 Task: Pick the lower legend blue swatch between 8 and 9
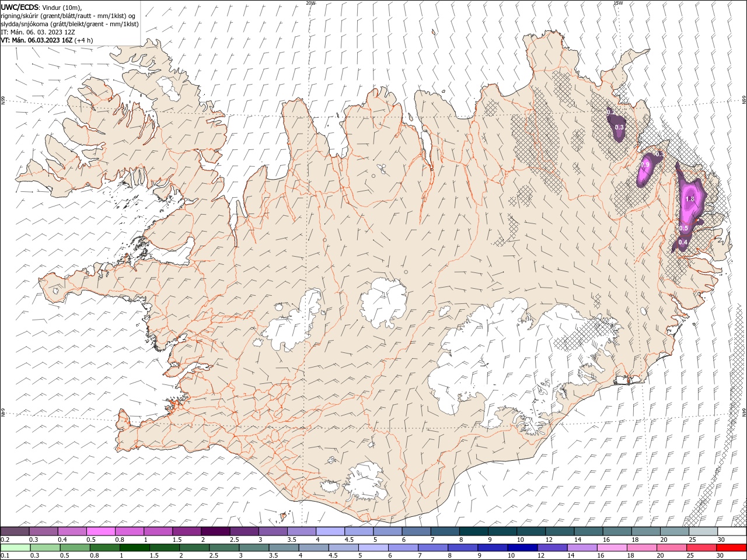(462, 547)
